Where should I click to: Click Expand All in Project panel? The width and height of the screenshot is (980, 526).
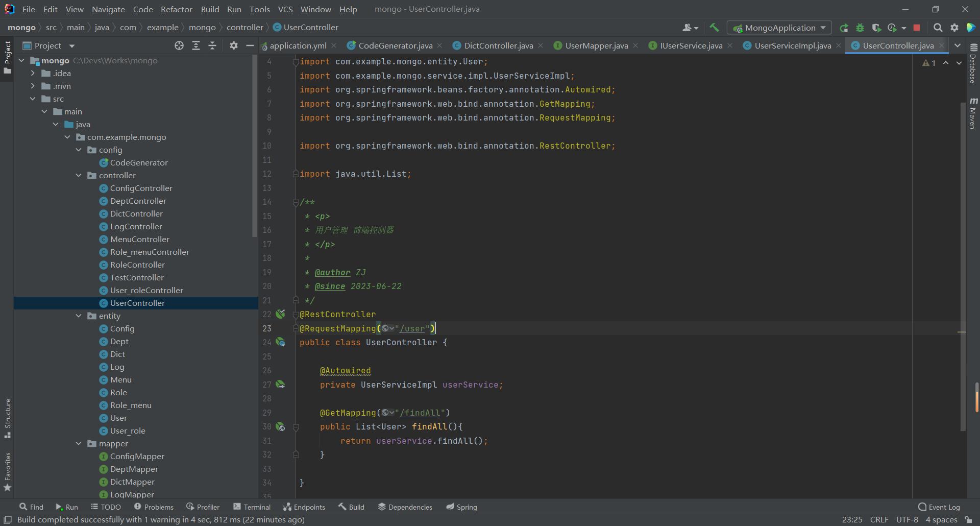(x=196, y=45)
